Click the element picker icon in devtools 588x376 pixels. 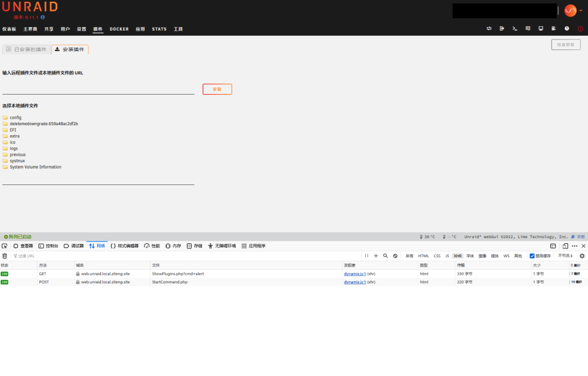(5, 246)
